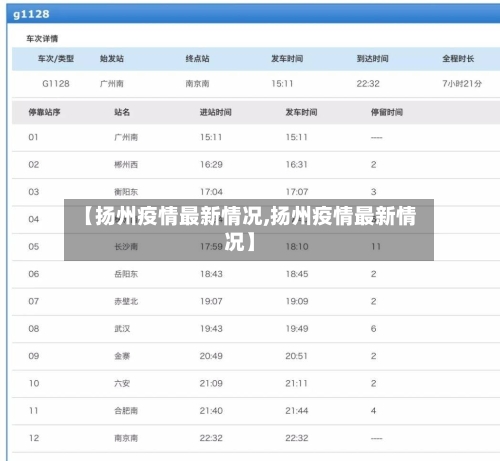Click the 停留时间 column header

tap(387, 112)
